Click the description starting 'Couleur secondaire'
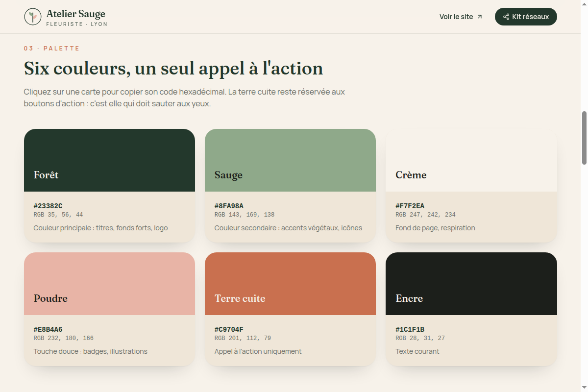The image size is (588, 392). pyautogui.click(x=288, y=228)
